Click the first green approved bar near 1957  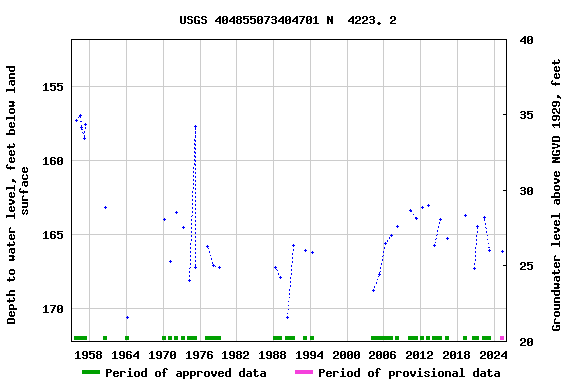80,338
